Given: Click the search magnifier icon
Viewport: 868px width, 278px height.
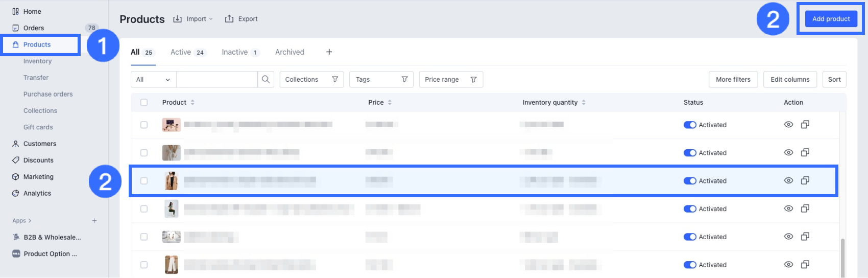Looking at the screenshot, I should tap(266, 79).
